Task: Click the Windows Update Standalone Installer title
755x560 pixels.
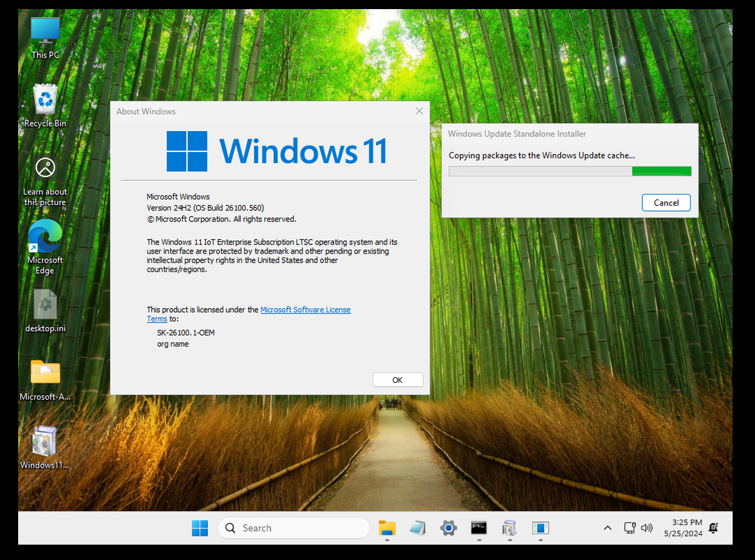Action: (517, 134)
